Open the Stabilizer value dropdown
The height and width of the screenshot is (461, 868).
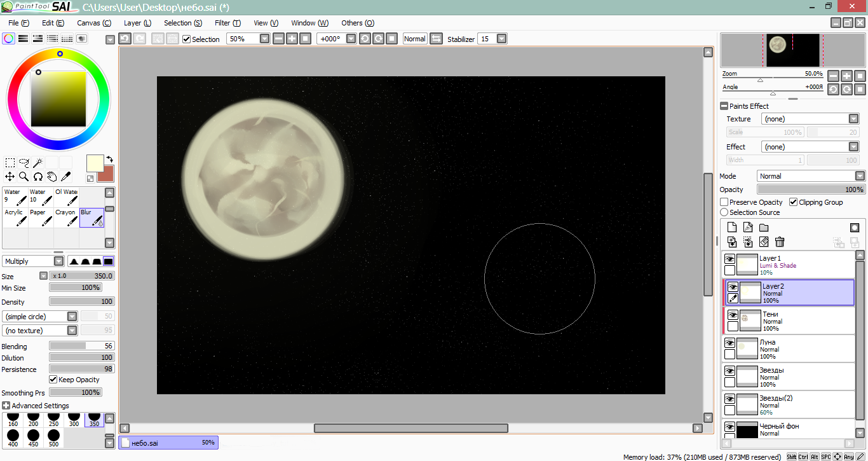point(502,39)
